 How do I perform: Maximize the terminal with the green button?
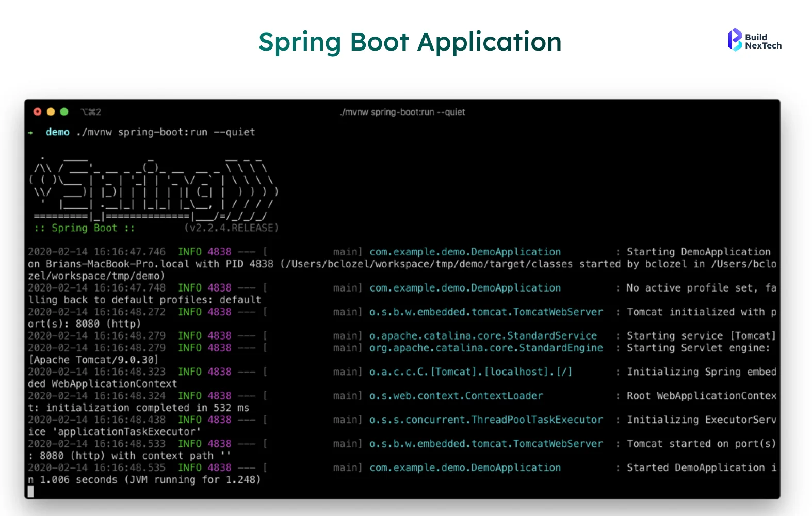(x=64, y=111)
